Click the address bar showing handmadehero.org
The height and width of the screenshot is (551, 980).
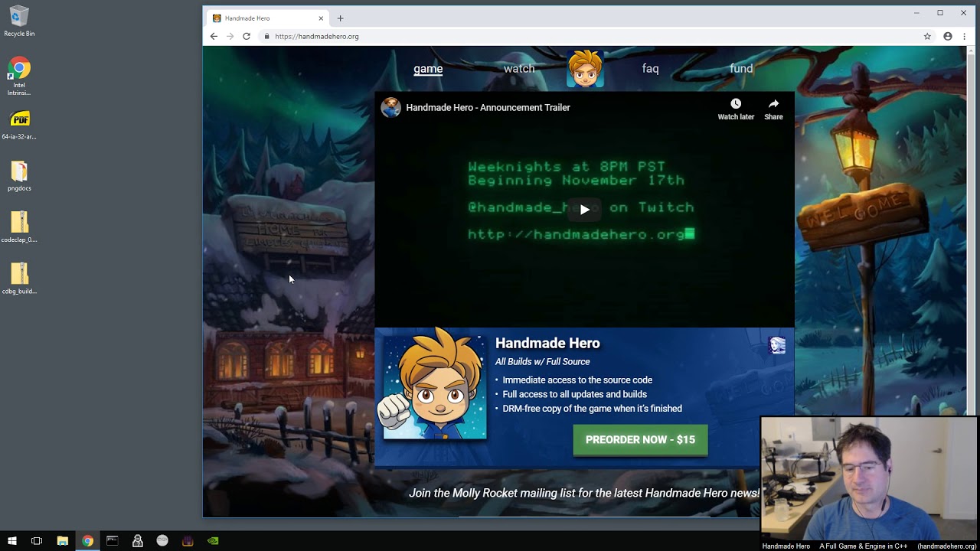(590, 36)
